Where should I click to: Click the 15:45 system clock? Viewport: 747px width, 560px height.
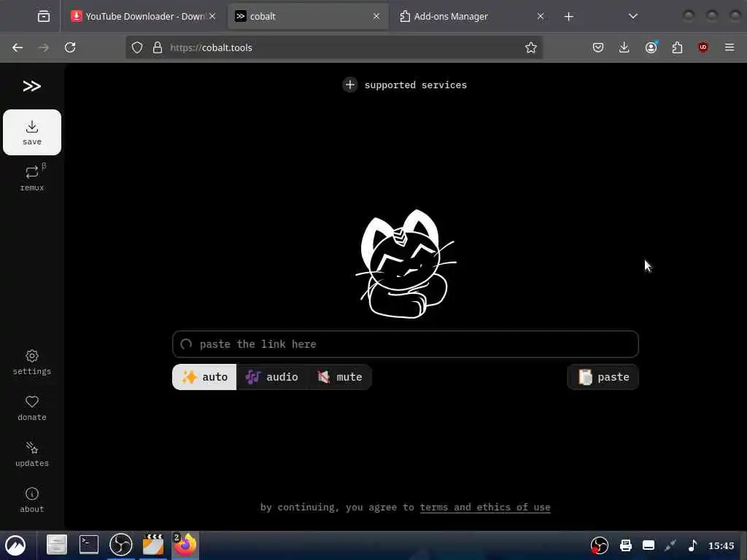pyautogui.click(x=721, y=545)
